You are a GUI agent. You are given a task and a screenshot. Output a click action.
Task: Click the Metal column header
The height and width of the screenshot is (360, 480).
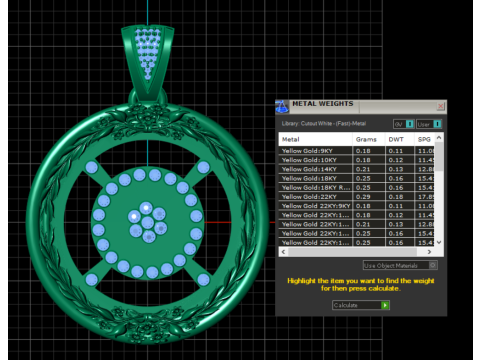click(315, 139)
